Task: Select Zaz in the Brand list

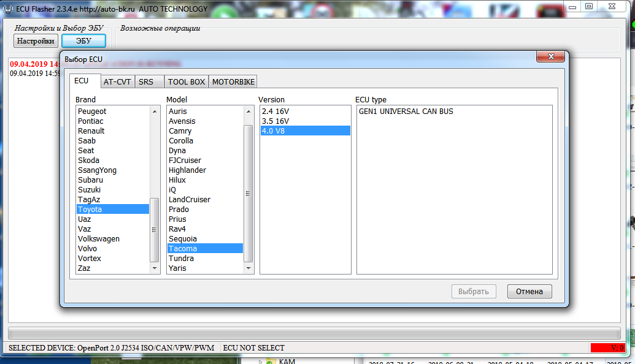Action: click(x=113, y=268)
